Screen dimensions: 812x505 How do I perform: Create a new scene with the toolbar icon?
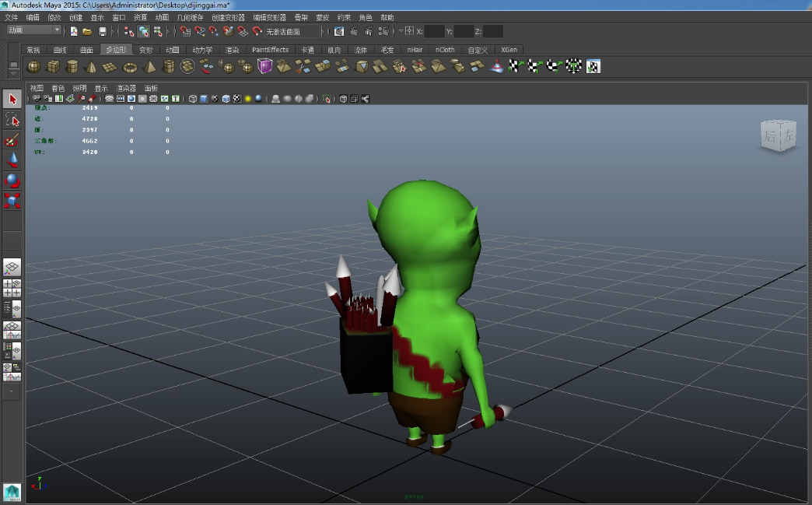click(x=74, y=32)
